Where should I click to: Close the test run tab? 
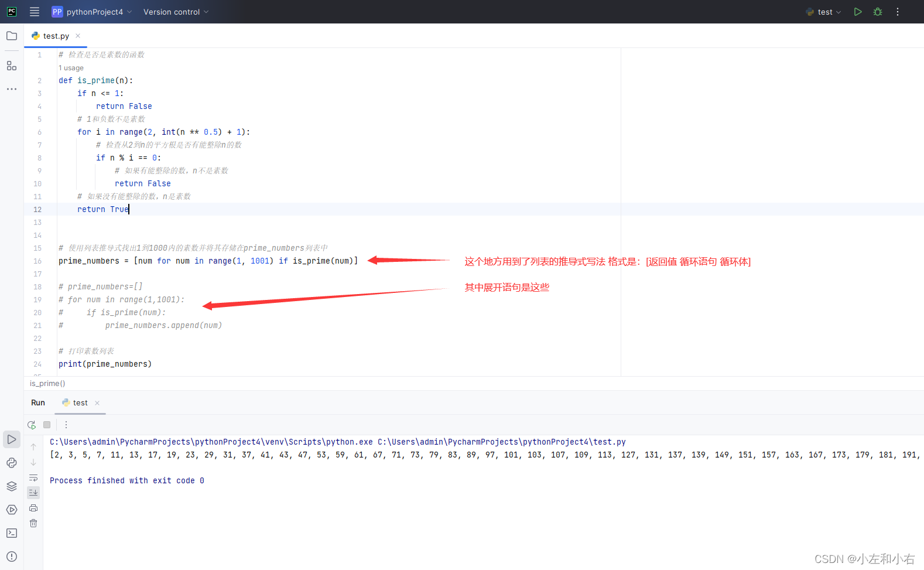click(97, 403)
